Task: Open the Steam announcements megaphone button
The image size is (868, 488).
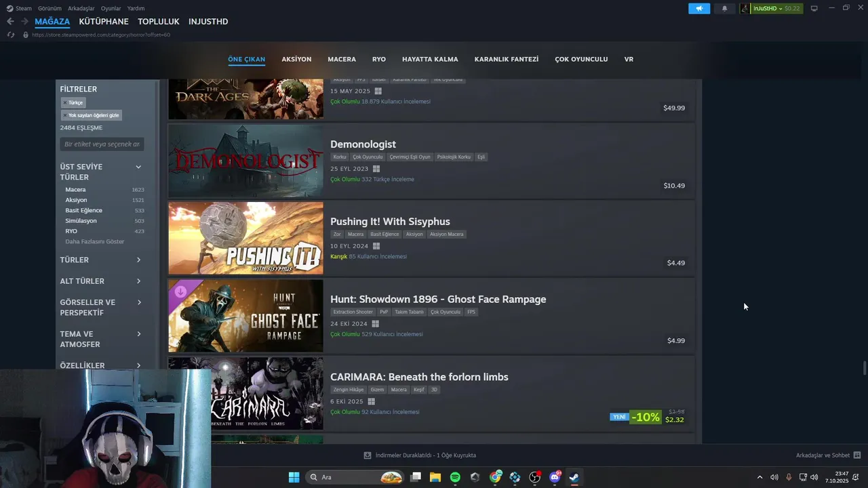Action: tap(699, 8)
